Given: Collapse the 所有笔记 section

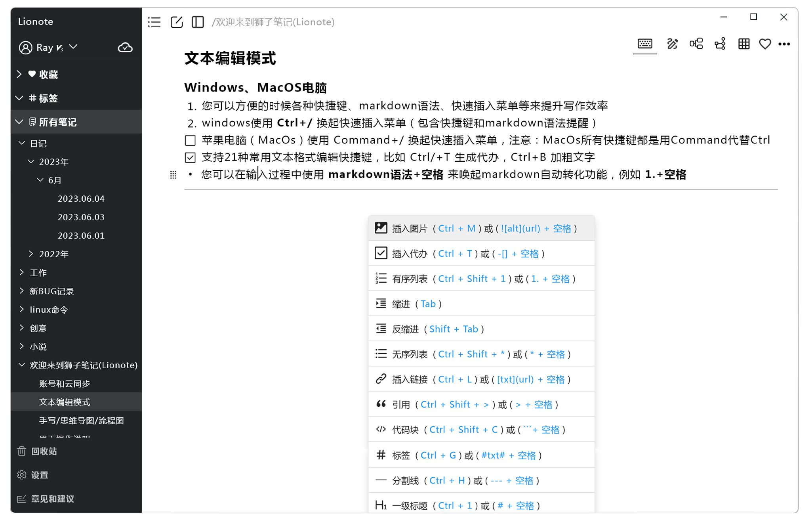Looking at the screenshot, I should [x=19, y=122].
